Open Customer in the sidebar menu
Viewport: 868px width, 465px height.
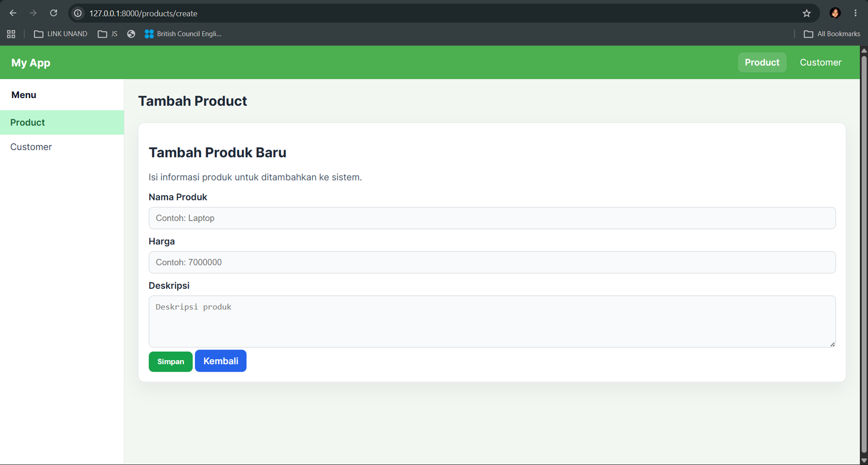click(62, 147)
